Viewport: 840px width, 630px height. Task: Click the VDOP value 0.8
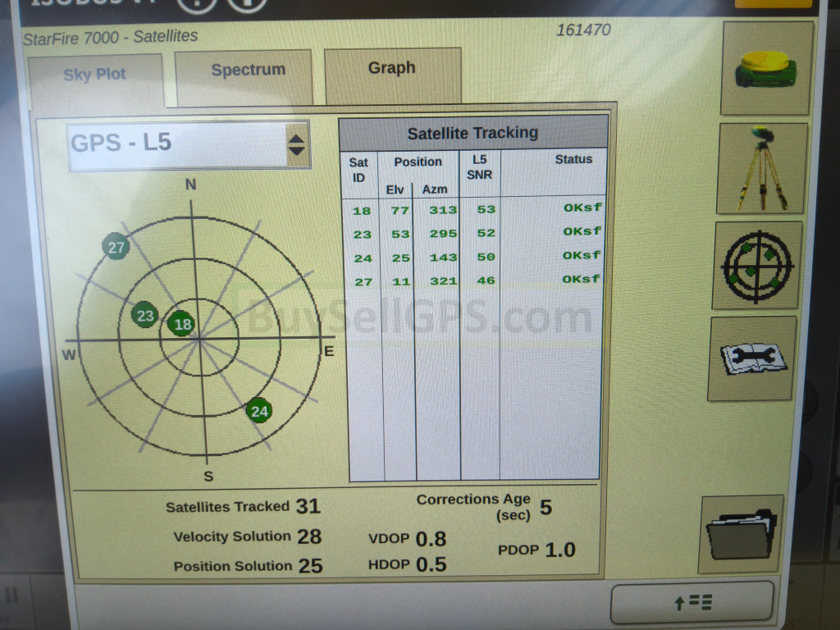pyautogui.click(x=431, y=539)
